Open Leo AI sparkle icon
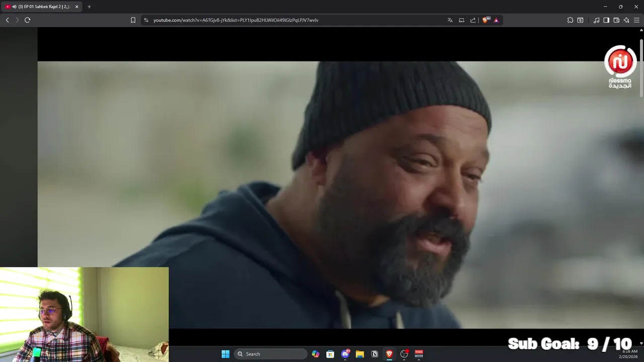The height and width of the screenshot is (362, 644). [626, 20]
